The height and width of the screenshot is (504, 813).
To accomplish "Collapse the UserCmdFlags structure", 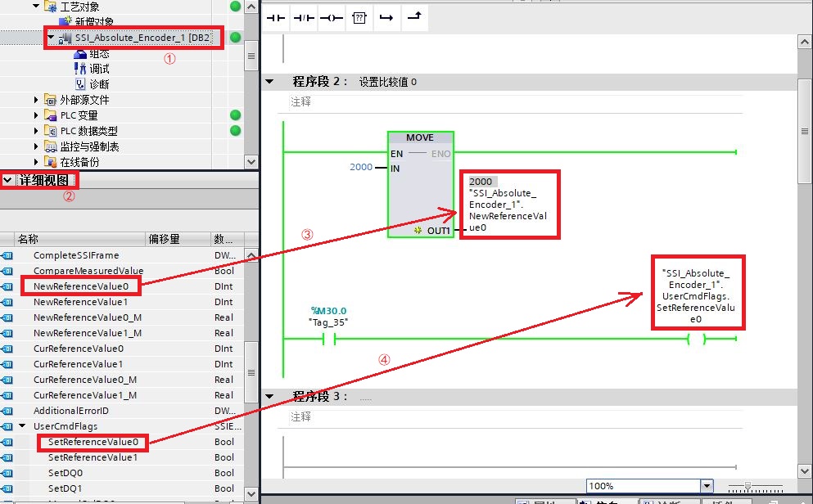I will (22, 425).
